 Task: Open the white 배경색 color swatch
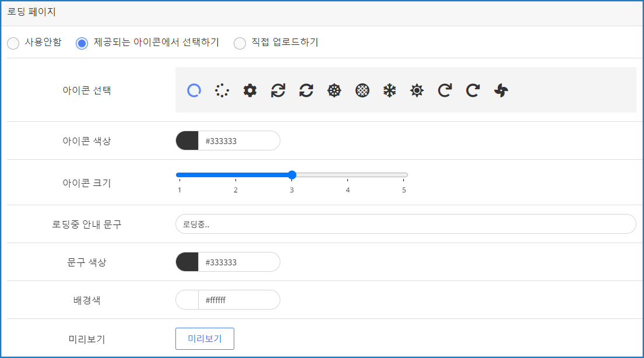pyautogui.click(x=187, y=300)
